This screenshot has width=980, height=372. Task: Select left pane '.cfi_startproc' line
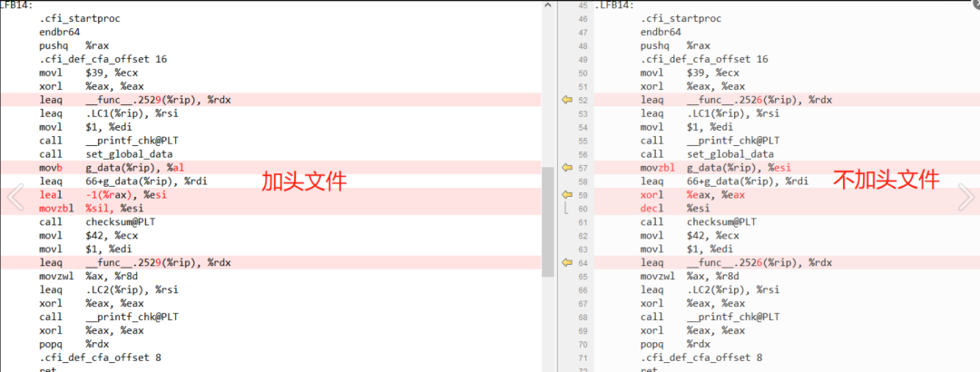point(79,19)
